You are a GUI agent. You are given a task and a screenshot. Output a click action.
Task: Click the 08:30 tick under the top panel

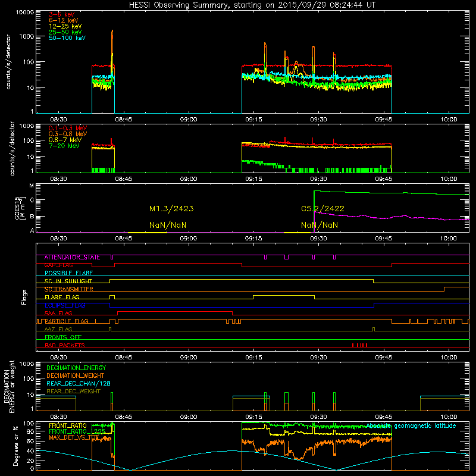[58, 120]
